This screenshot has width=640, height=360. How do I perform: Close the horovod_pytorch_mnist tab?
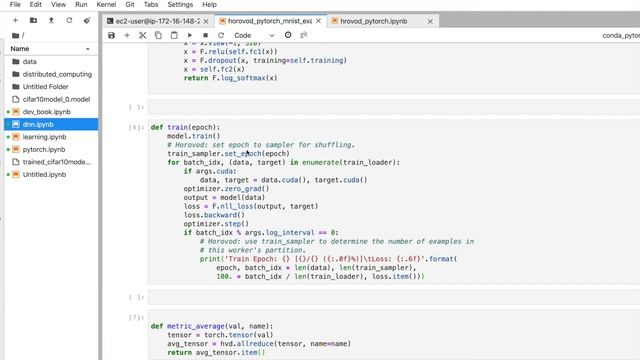point(318,21)
